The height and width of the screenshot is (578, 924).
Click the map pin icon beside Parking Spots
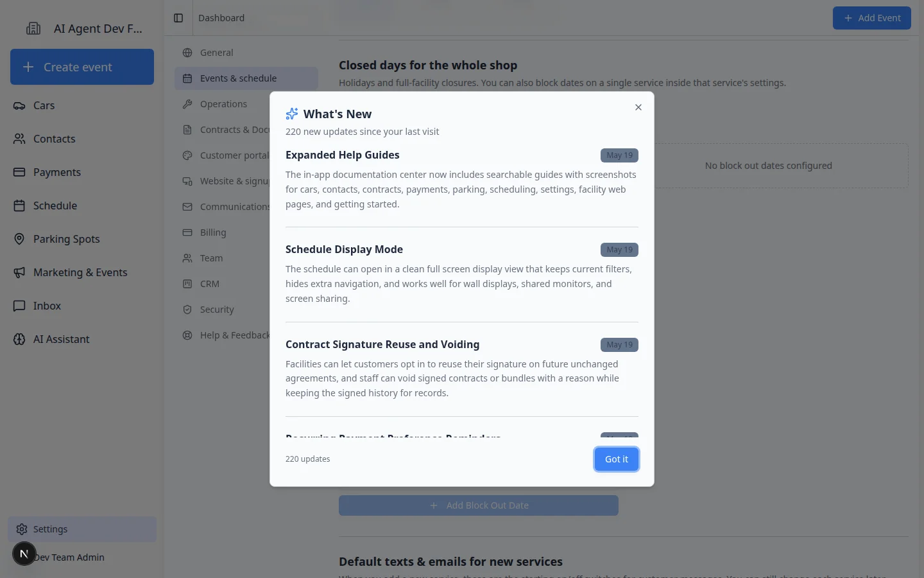(19, 239)
